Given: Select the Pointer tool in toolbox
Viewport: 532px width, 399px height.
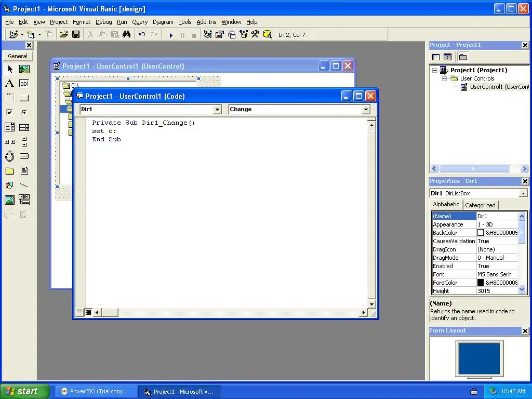Looking at the screenshot, I should (x=10, y=69).
